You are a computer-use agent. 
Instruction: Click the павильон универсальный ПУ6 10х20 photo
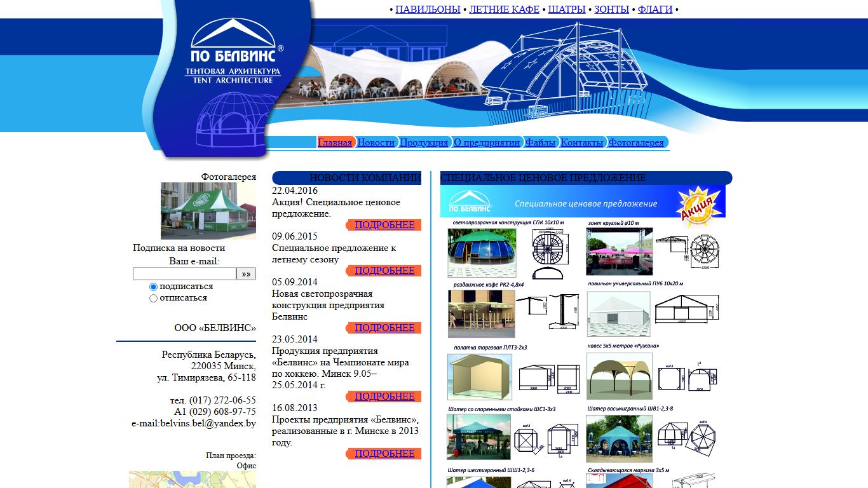coord(619,314)
